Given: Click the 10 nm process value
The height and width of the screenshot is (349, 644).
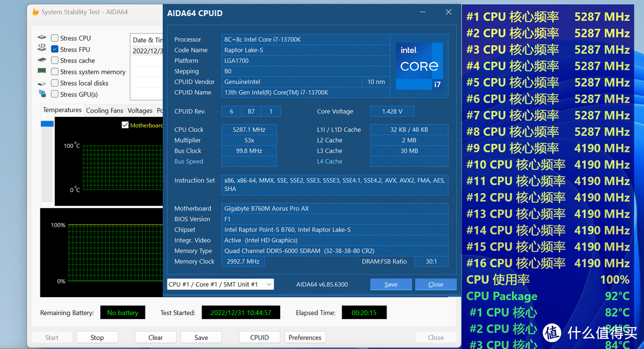Looking at the screenshot, I should click(376, 82).
